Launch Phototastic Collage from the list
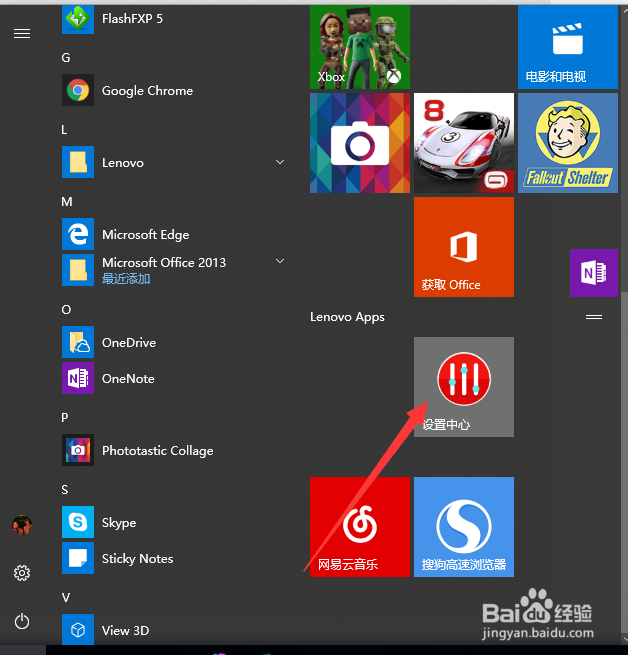This screenshot has height=655, width=628. click(x=137, y=450)
